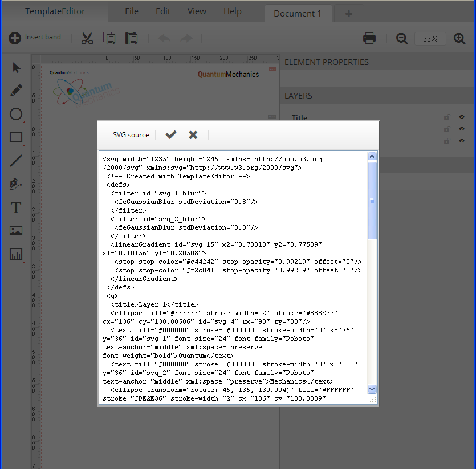The image size is (476, 469).
Task: Click the up arrow of SVG scrollbar
Action: (372, 157)
